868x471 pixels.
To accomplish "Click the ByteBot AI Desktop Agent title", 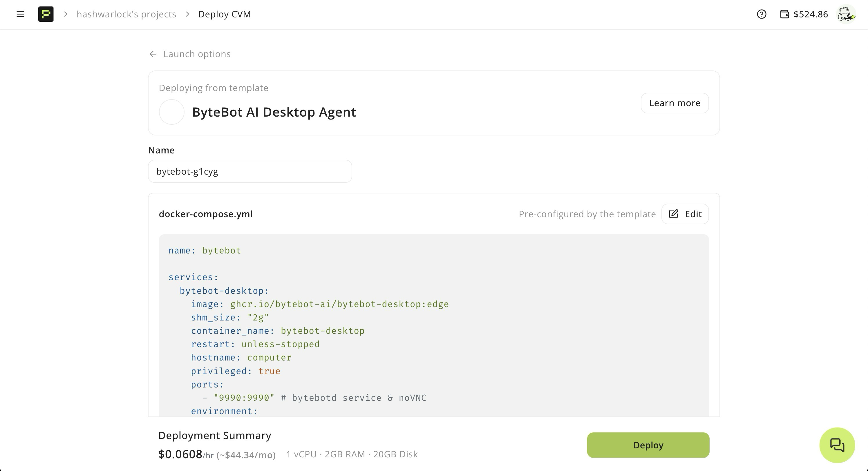I will tap(274, 112).
